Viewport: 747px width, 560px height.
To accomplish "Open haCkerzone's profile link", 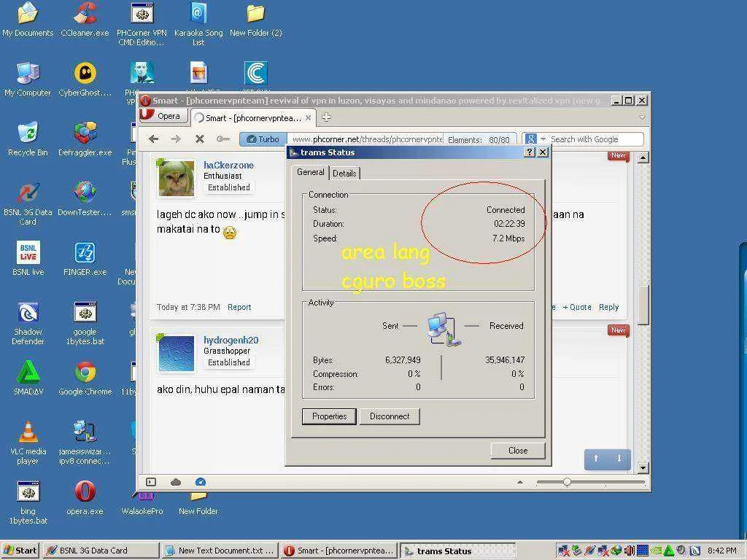I will pyautogui.click(x=228, y=166).
